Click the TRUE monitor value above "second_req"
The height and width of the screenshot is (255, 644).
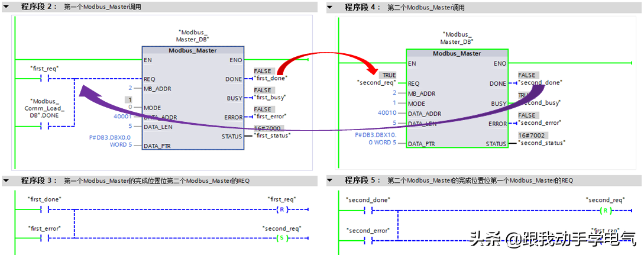point(388,76)
